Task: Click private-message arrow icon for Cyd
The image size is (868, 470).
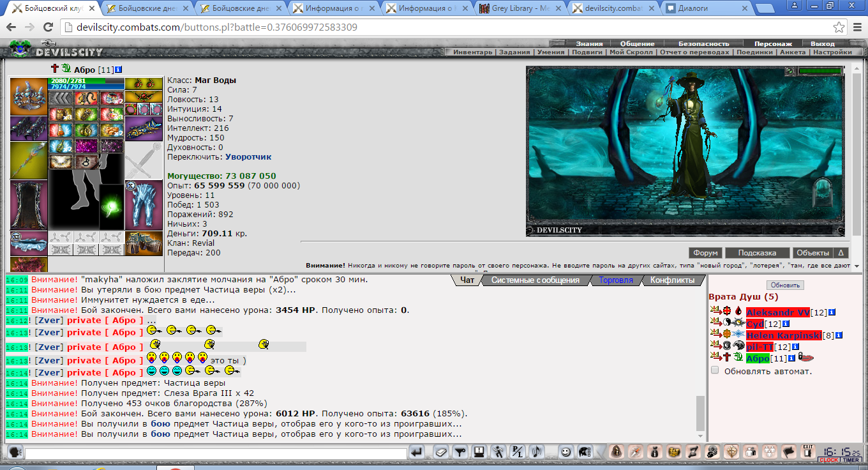Action: tap(715, 323)
